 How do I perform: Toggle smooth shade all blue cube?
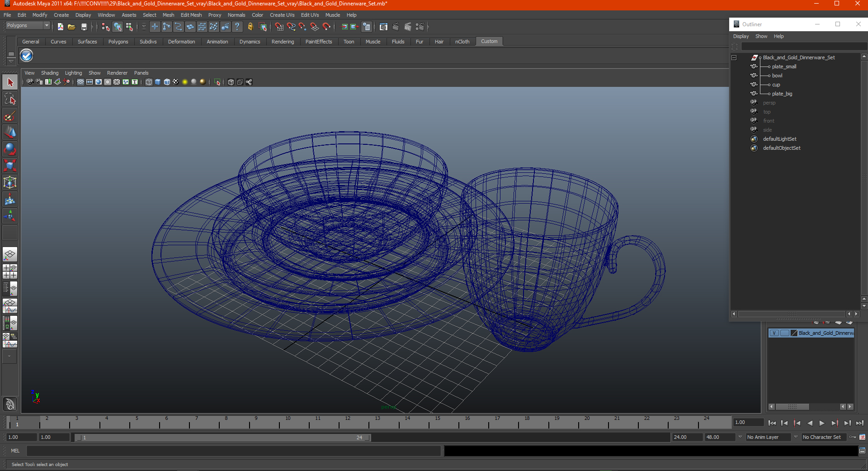tap(158, 82)
